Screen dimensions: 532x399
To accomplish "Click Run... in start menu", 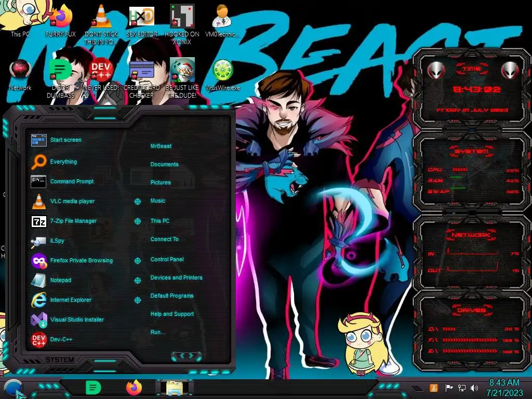I will tap(157, 332).
